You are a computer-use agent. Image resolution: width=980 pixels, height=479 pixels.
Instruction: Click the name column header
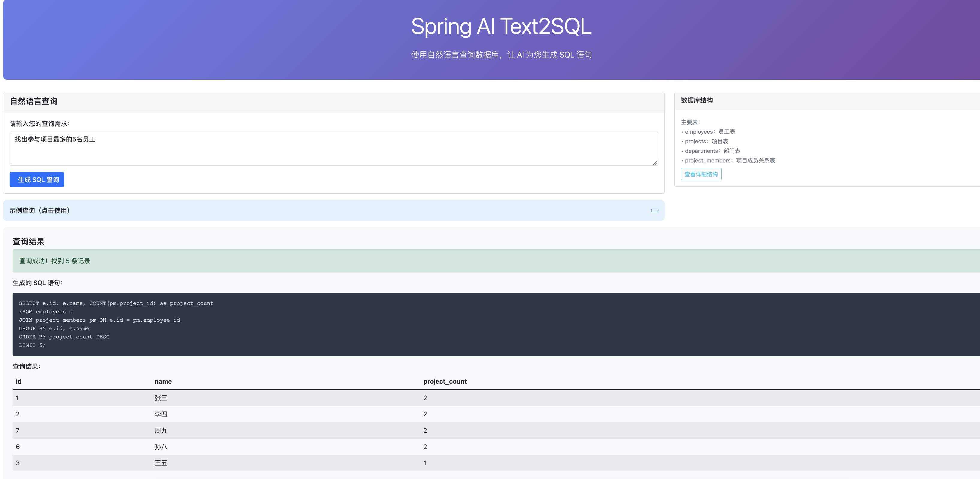[163, 381]
